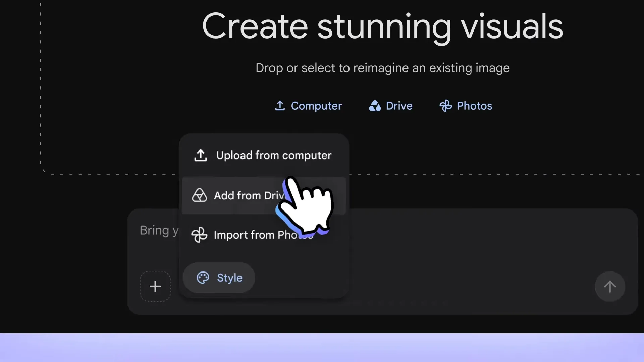Screen dimensions: 644x362
Task: Click the Photos source link
Action: point(466,106)
